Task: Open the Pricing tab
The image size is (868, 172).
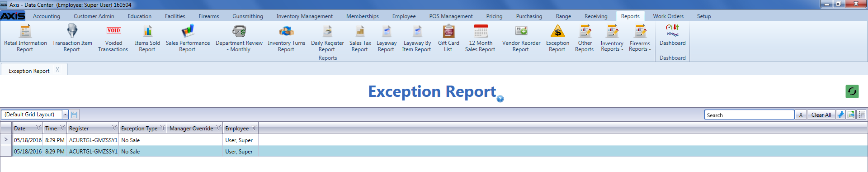Action: tap(494, 16)
